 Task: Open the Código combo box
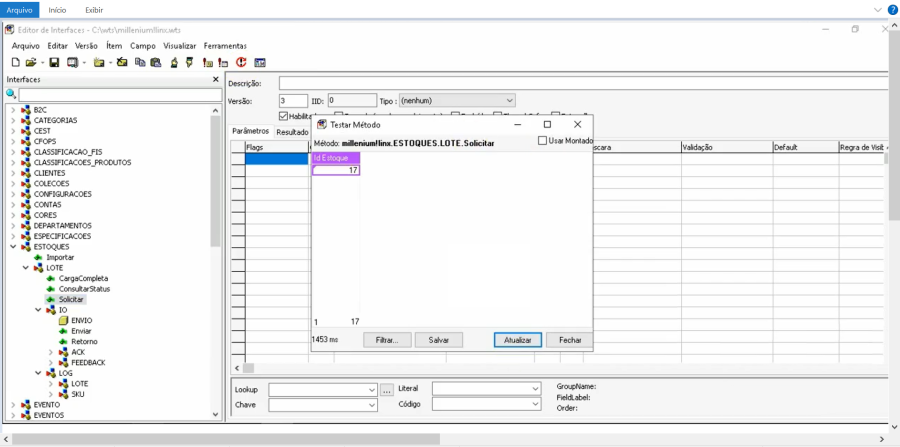point(487,405)
